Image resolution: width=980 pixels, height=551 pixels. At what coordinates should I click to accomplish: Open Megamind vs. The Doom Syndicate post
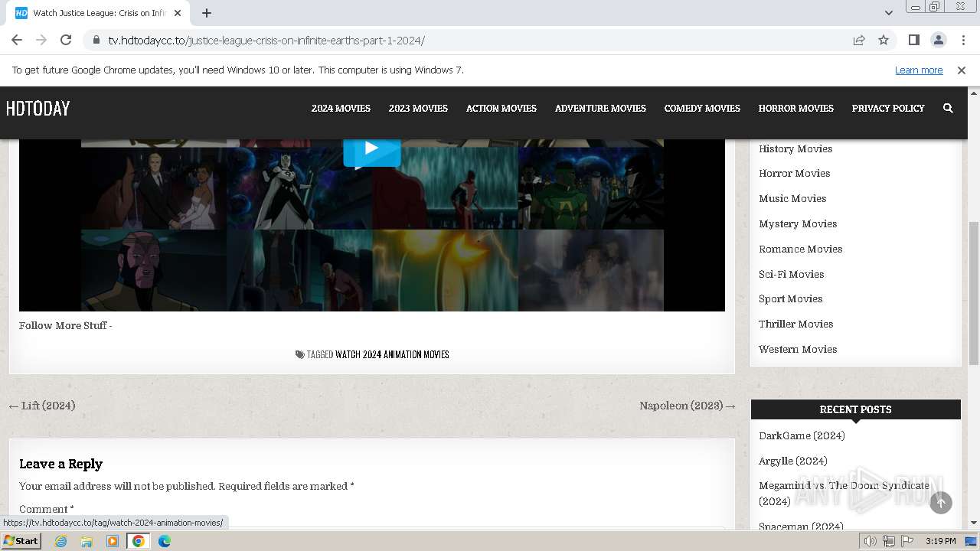coord(844,493)
